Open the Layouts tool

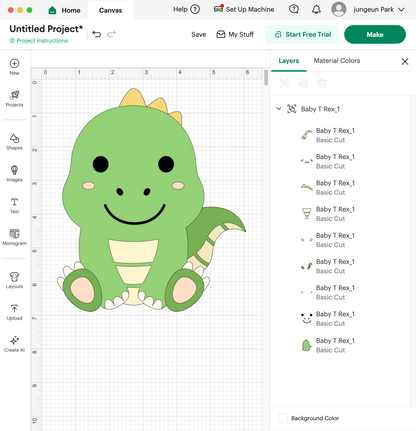tap(14, 280)
